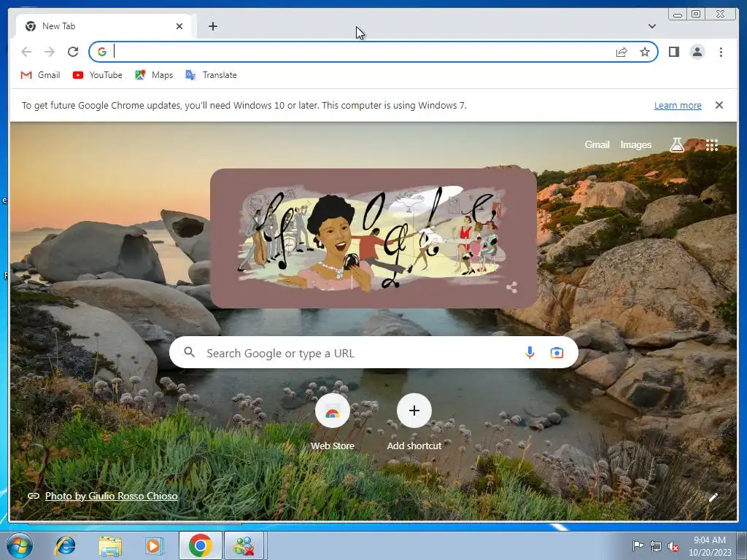
Task: Launch Internet Explorer from the taskbar
Action: point(65,545)
